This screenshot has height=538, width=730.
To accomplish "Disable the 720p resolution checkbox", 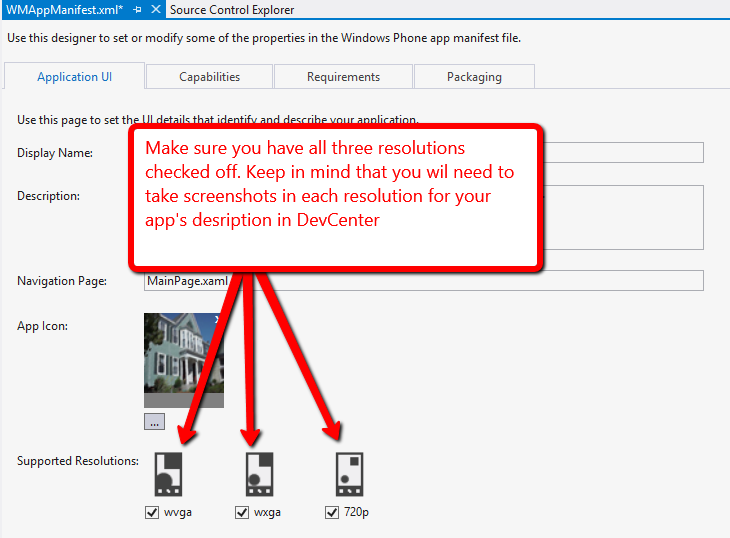I will tap(332, 513).
